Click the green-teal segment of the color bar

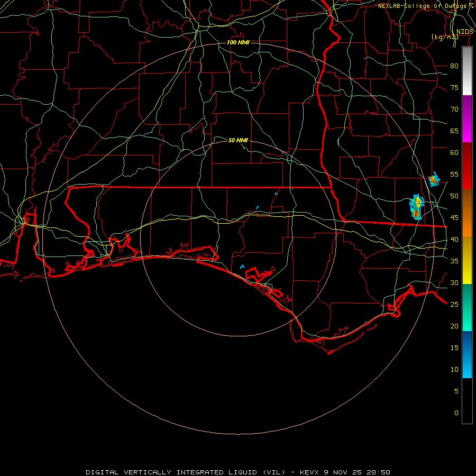click(467, 307)
